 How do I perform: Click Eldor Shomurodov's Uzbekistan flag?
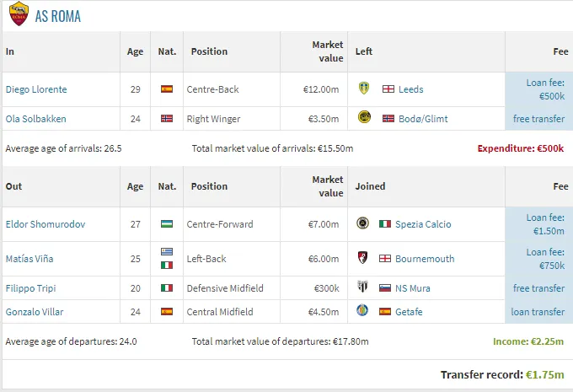click(167, 223)
